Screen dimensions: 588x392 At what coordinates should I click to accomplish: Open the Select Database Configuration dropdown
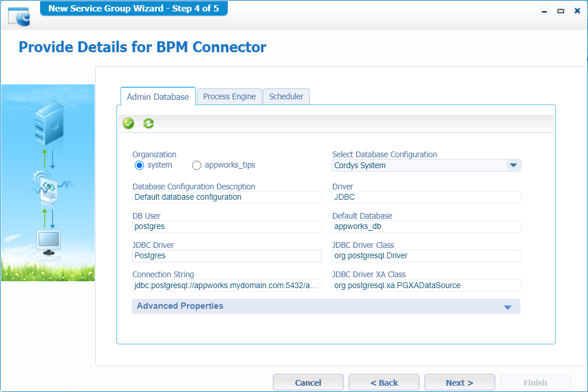coord(426,165)
